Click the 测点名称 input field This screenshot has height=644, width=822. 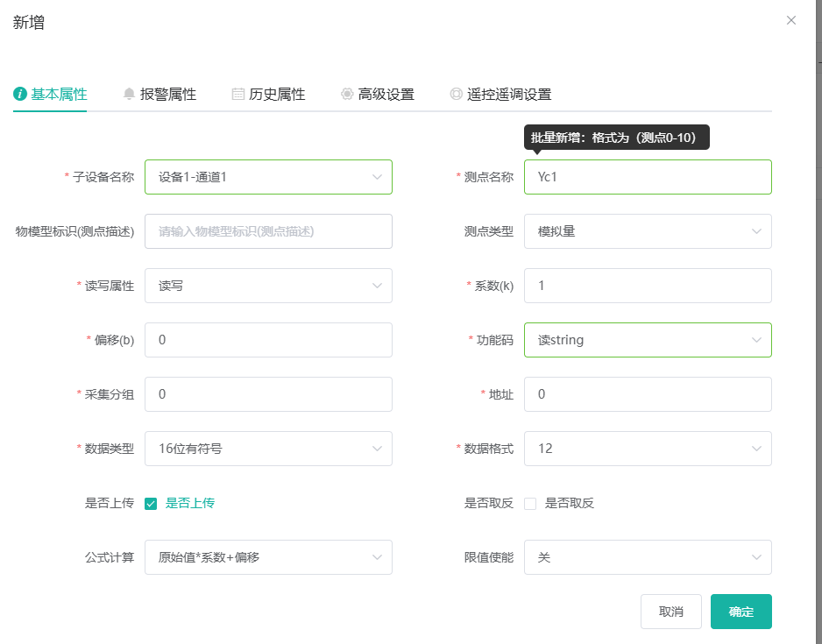(x=648, y=177)
